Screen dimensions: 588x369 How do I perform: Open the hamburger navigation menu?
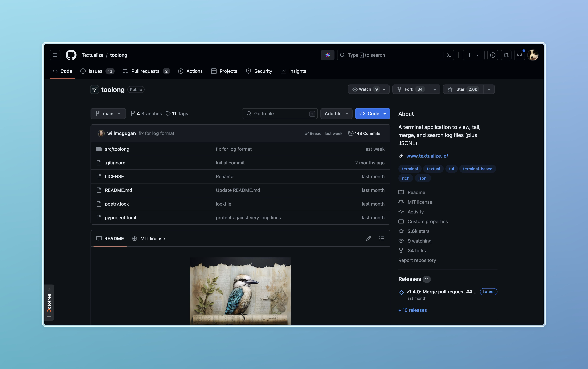pyautogui.click(x=55, y=55)
